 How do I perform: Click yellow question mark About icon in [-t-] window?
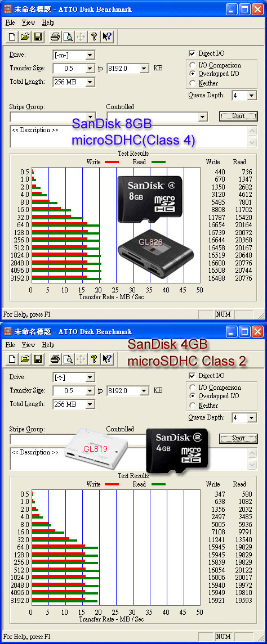tap(94, 359)
